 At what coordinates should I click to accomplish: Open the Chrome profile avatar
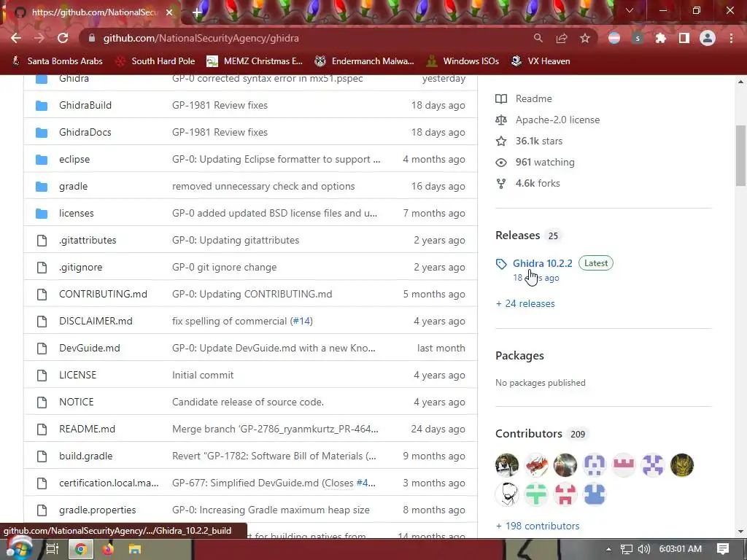click(x=708, y=38)
